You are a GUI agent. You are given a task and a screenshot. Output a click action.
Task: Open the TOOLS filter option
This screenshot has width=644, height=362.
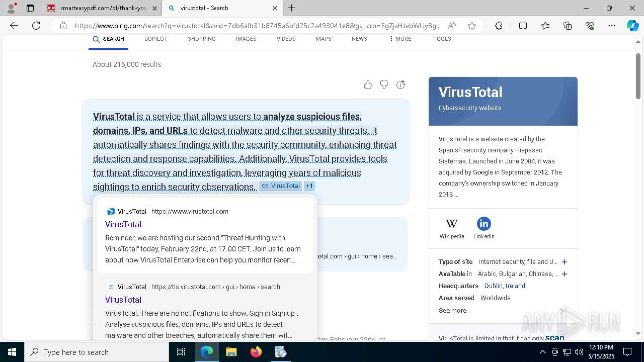tap(442, 39)
